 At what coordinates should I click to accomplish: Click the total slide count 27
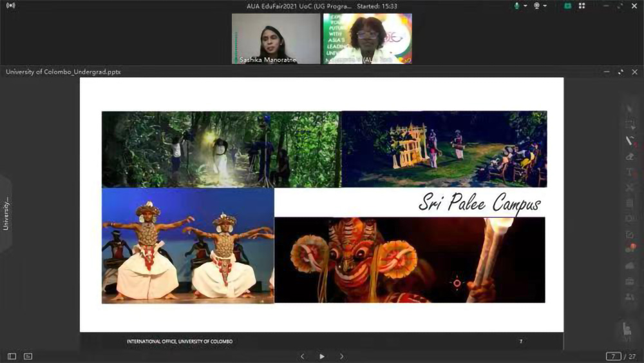coord(632,357)
